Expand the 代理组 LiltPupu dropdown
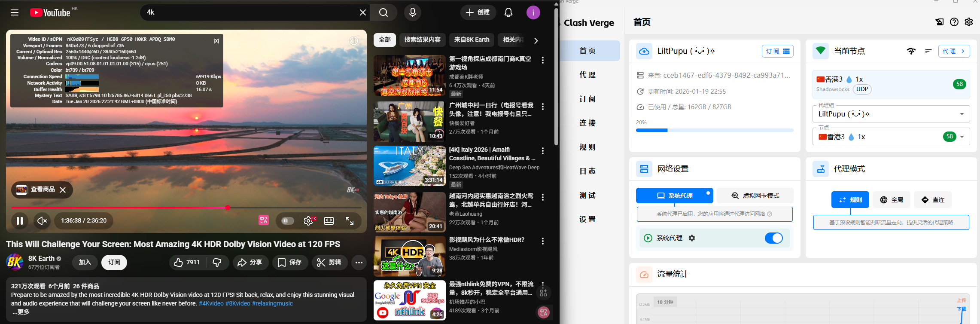980x324 pixels. 962,114
